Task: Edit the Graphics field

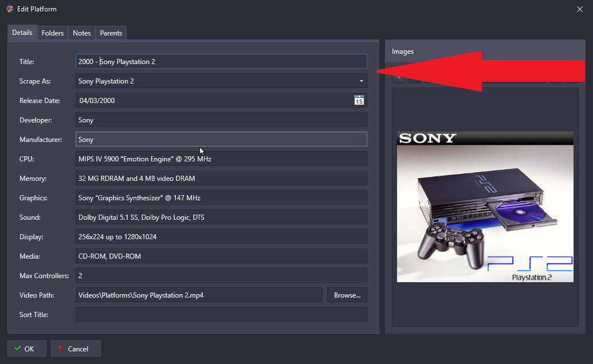Action: coord(221,198)
